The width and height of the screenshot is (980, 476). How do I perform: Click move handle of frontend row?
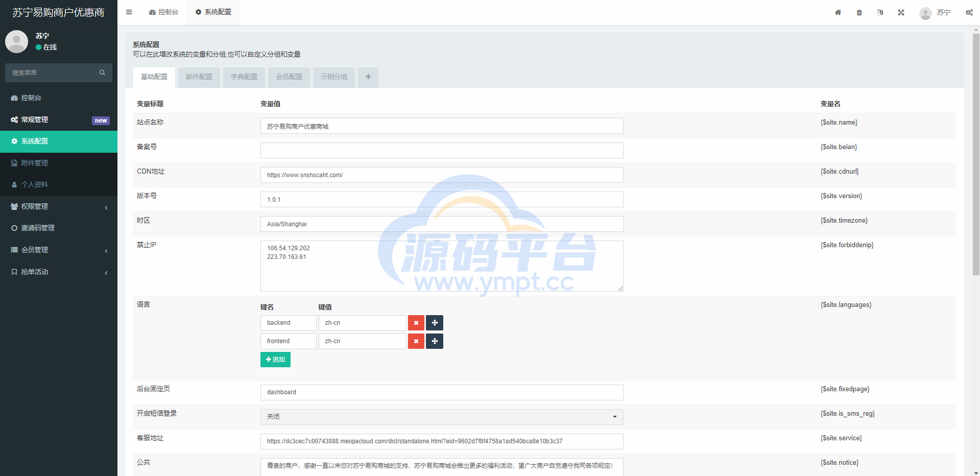coord(435,341)
